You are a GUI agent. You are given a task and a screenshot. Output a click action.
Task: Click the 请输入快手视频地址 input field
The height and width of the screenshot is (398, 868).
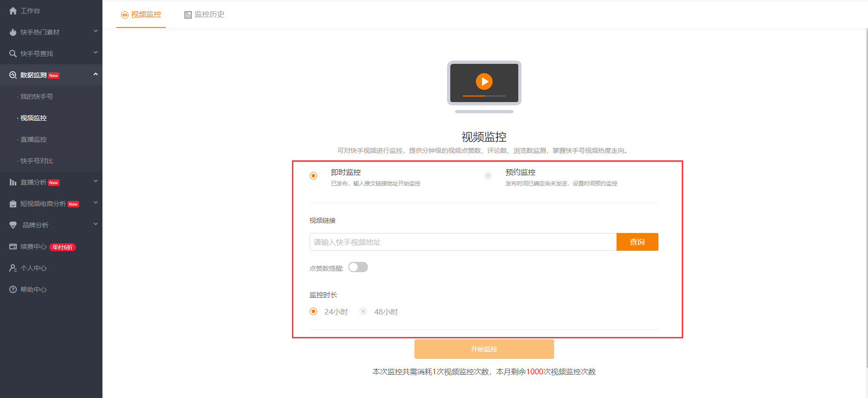coord(463,242)
